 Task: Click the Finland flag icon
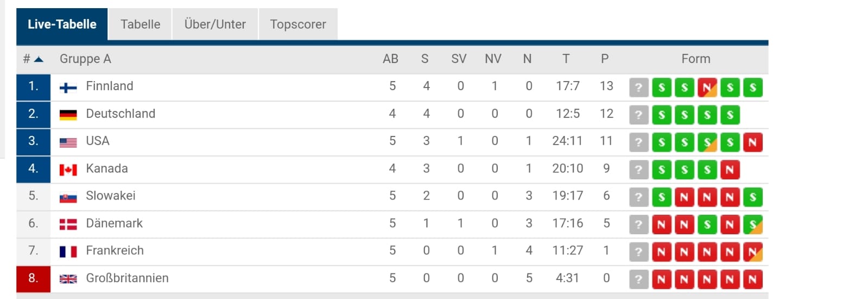tap(68, 88)
